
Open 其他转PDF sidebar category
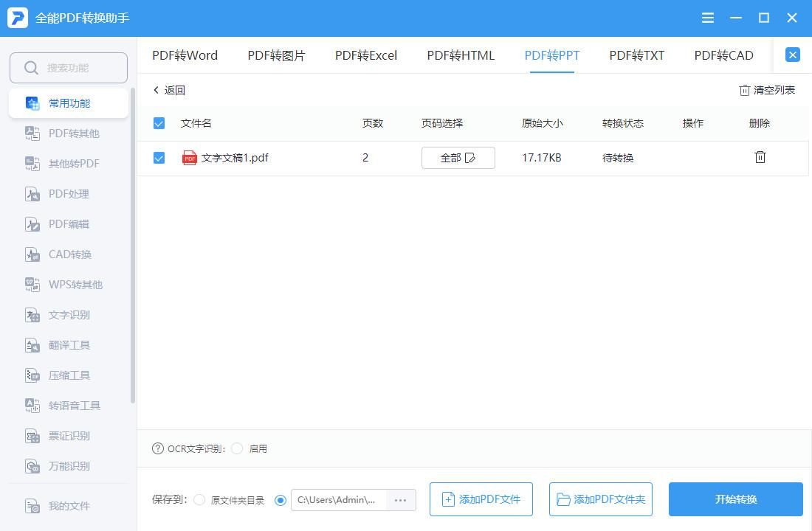click(69, 164)
